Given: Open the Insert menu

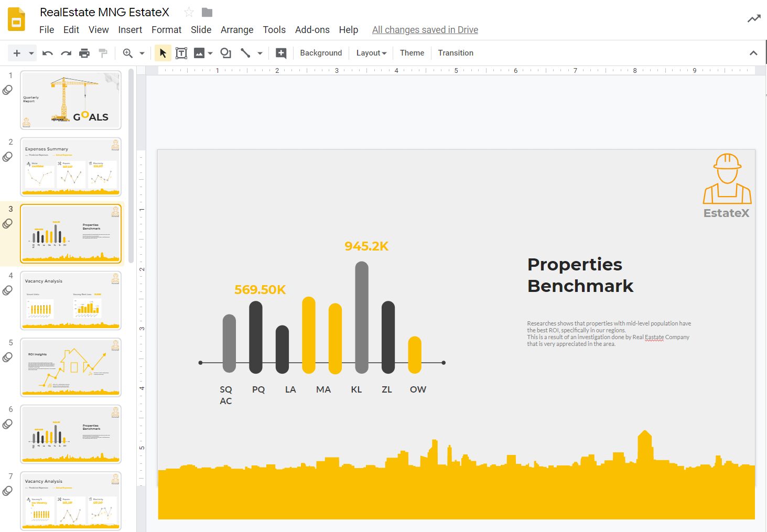Looking at the screenshot, I should (130, 30).
